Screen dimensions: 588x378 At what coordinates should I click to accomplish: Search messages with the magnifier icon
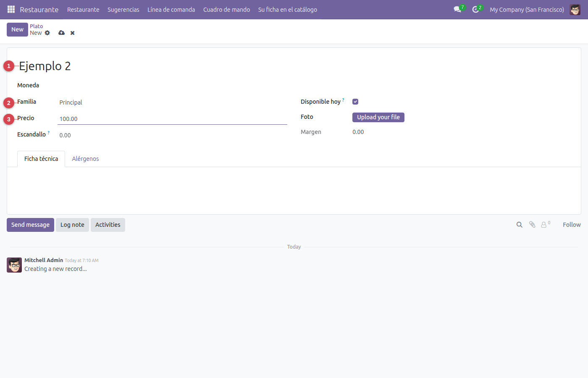coord(520,225)
